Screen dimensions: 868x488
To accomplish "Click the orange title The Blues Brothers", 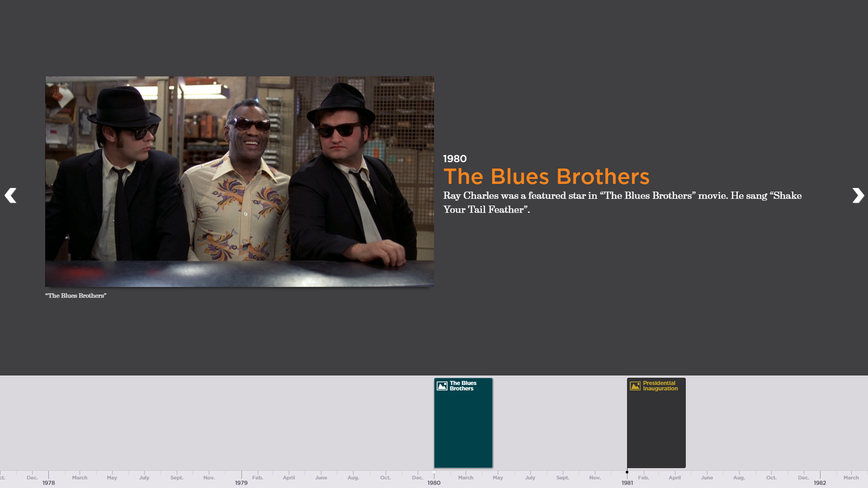I will (546, 177).
